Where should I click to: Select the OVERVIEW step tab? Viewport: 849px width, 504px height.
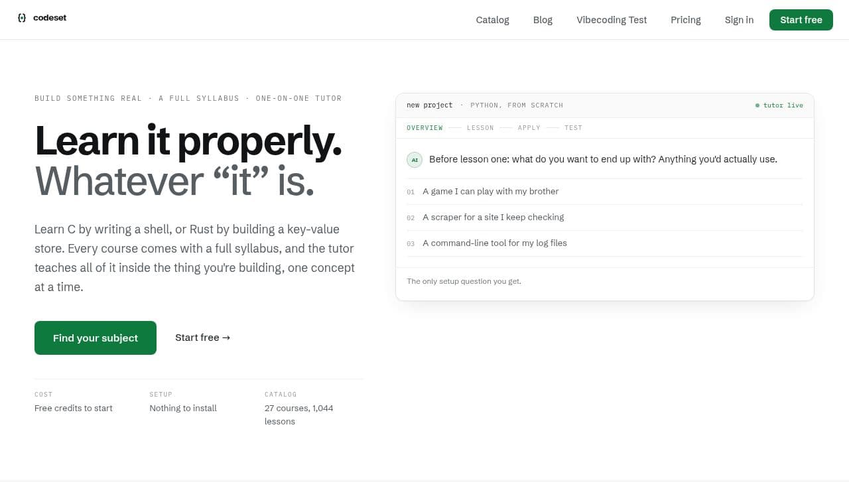(424, 128)
